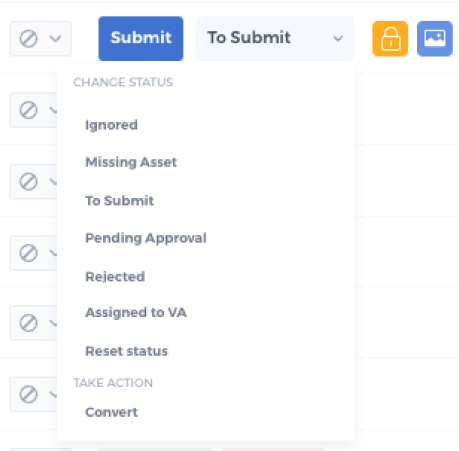The height and width of the screenshot is (451, 459).
Task: Click the ignore icon in the third row
Action: point(28,182)
